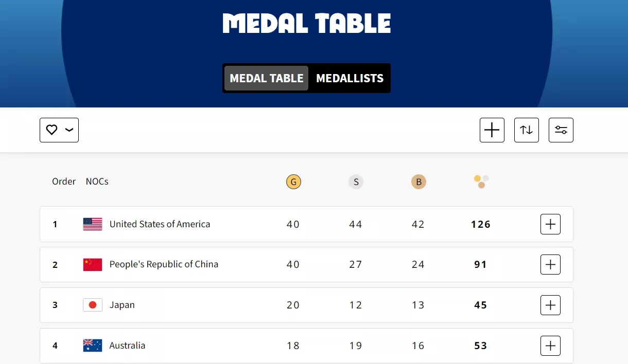This screenshot has height=364, width=628.
Task: Click the gold medal column icon
Action: pyautogui.click(x=293, y=181)
